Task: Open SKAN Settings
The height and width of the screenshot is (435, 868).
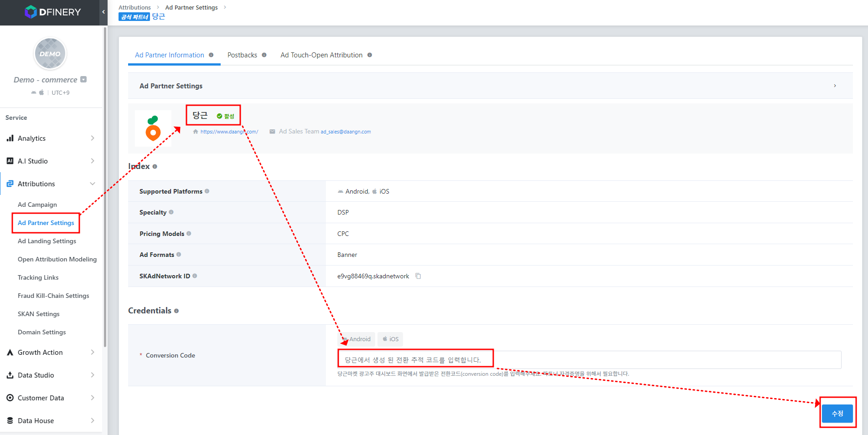Action: (39, 314)
